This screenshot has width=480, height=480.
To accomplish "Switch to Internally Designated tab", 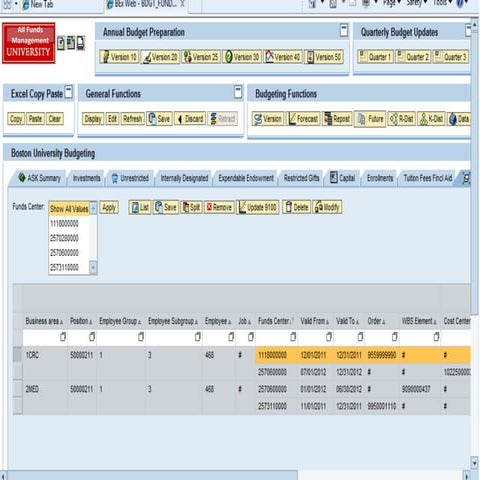I will point(184,178).
